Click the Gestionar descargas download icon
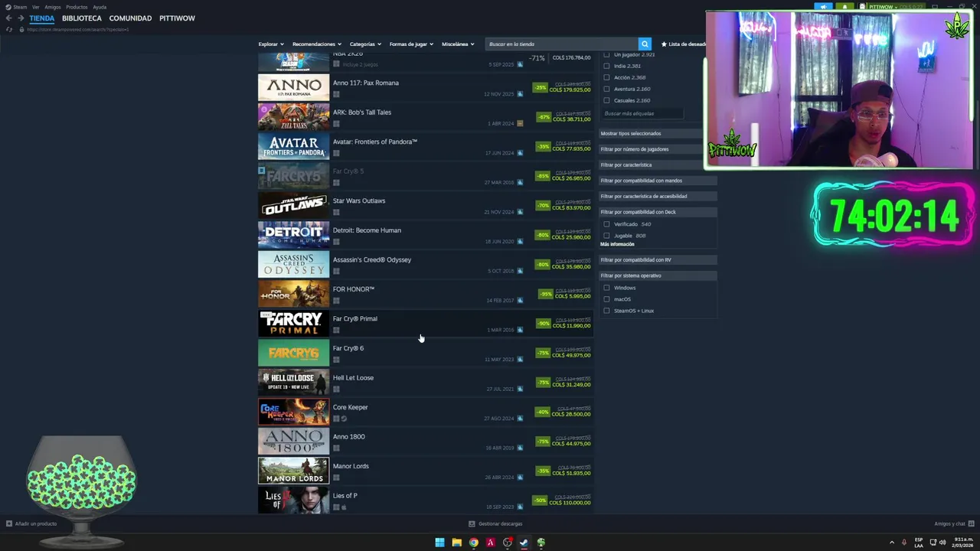 tap(472, 524)
